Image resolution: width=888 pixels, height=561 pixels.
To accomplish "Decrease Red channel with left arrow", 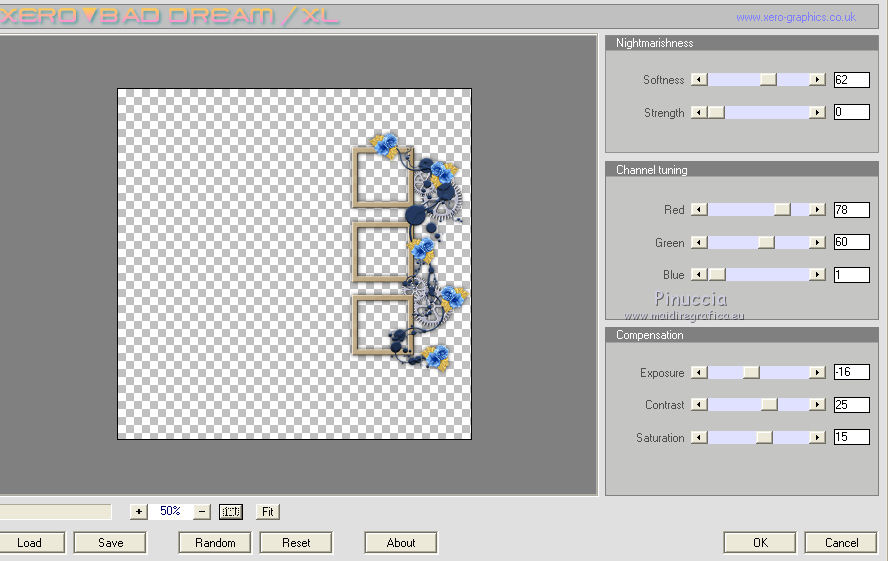I will point(699,209).
